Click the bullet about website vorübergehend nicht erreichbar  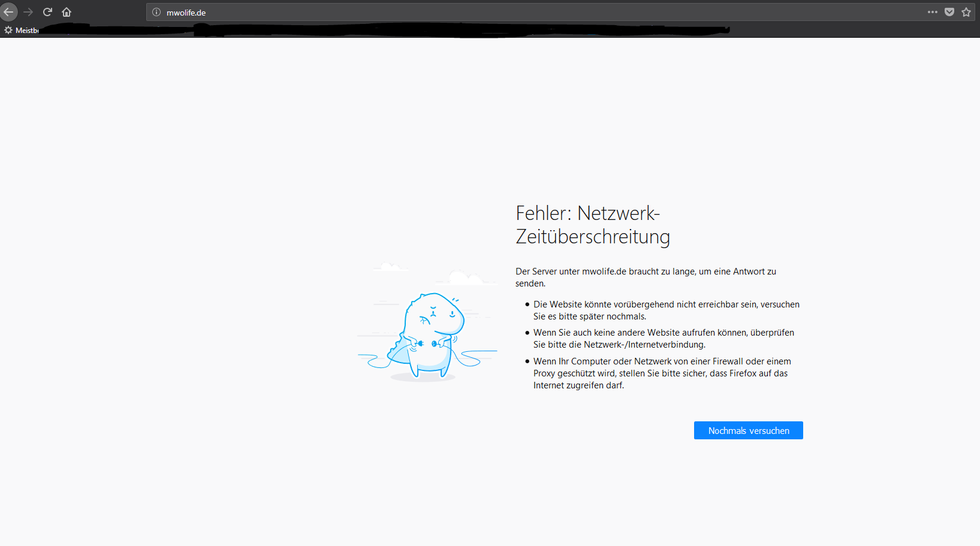(x=665, y=310)
